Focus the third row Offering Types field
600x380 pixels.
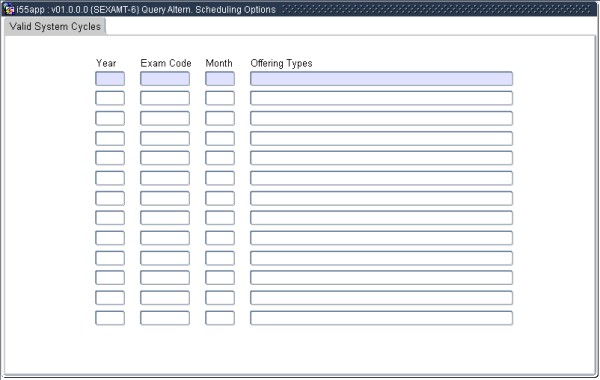pyautogui.click(x=382, y=118)
